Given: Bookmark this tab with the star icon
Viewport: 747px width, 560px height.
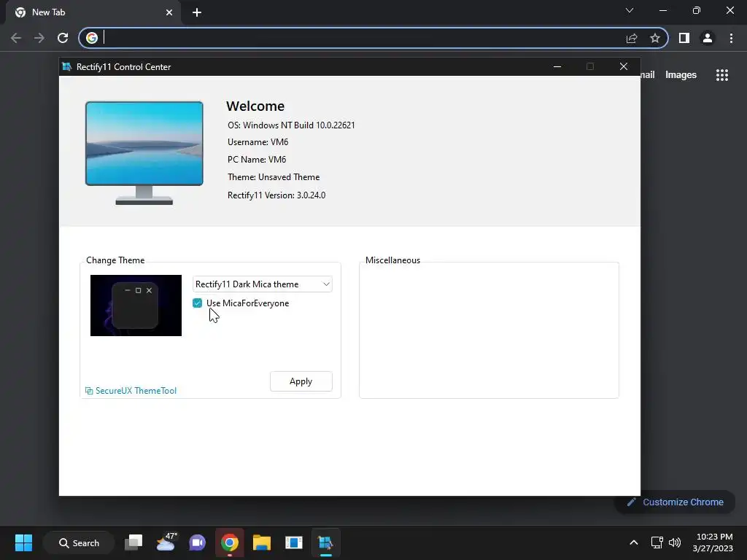Looking at the screenshot, I should click(655, 38).
